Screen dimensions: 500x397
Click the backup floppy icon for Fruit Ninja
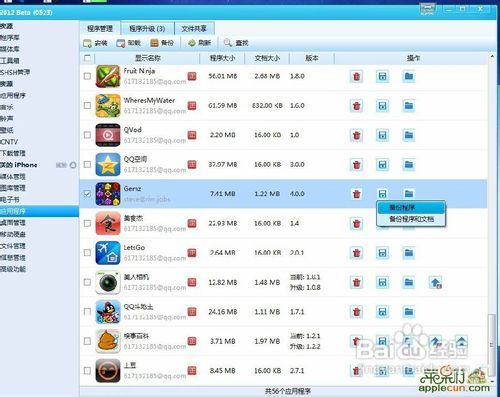click(x=382, y=76)
